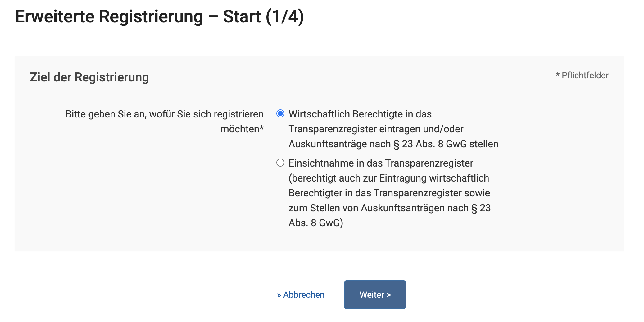Screen dimensions: 644x322
Task: Click the "Berechtigter in das Transparenzregister sowie" line
Action: (x=389, y=193)
